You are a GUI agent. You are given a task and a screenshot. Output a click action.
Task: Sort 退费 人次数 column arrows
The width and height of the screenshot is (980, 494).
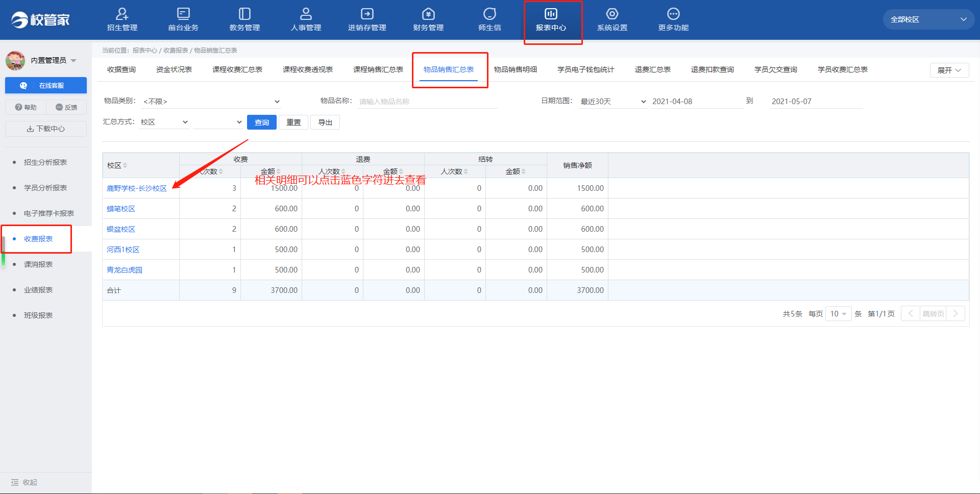(344, 171)
